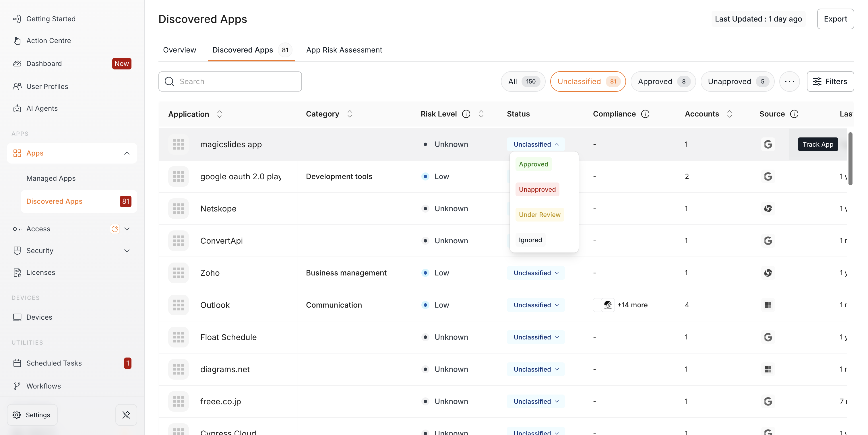Select Discovered Apps in the sidebar
Viewport: 868px width, 435px height.
coord(79,201)
